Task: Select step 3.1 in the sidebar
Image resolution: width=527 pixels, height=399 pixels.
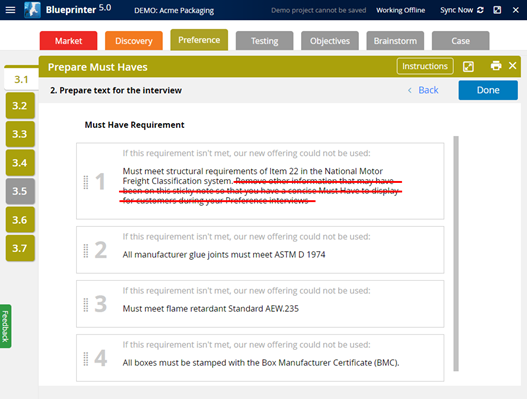Action: (21, 79)
